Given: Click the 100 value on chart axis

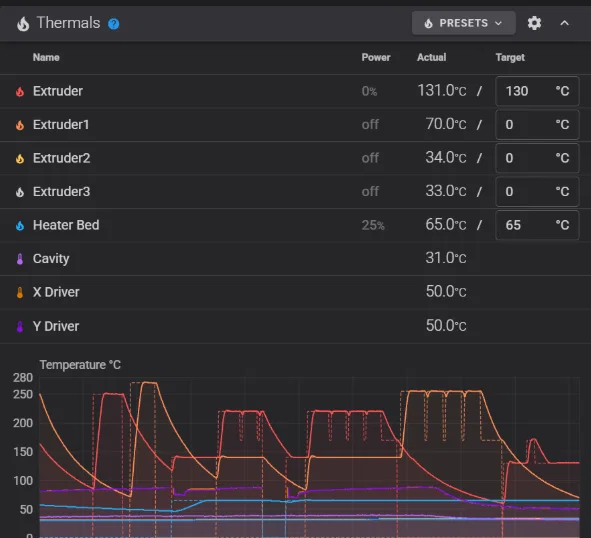Looking at the screenshot, I should click(23, 481).
